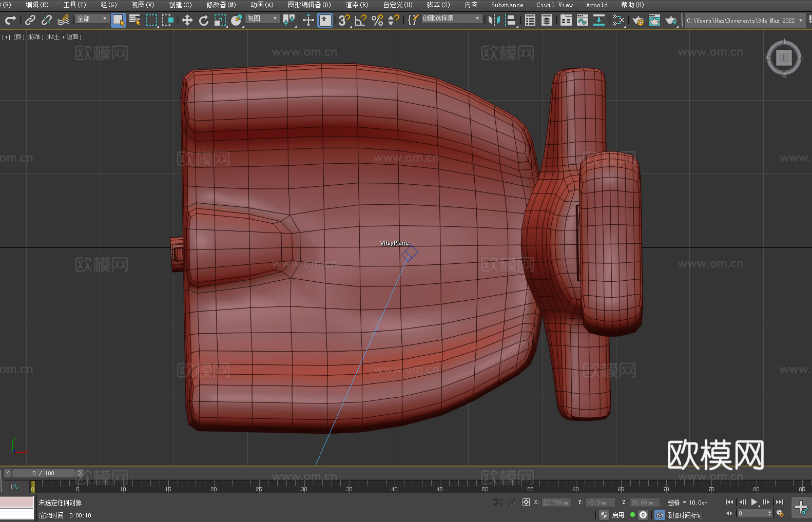Open the 工具(T) menu
Image resolution: width=812 pixels, height=522 pixels.
(74, 5)
